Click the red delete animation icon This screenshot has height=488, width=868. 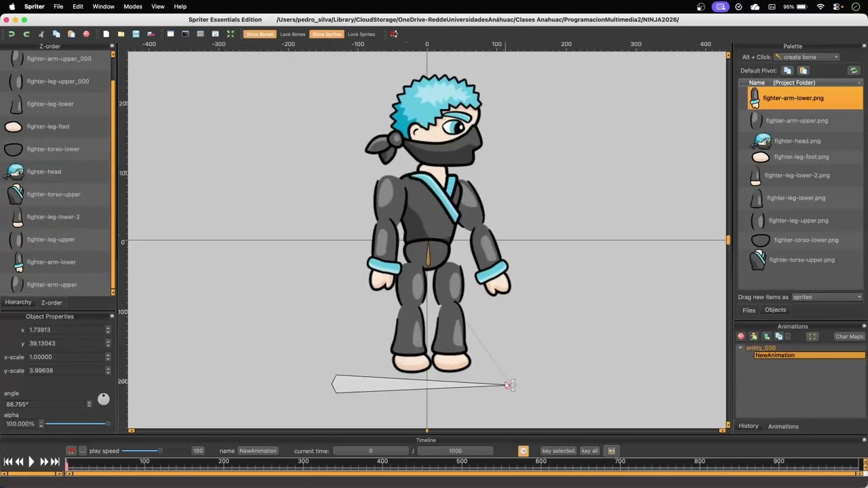741,336
